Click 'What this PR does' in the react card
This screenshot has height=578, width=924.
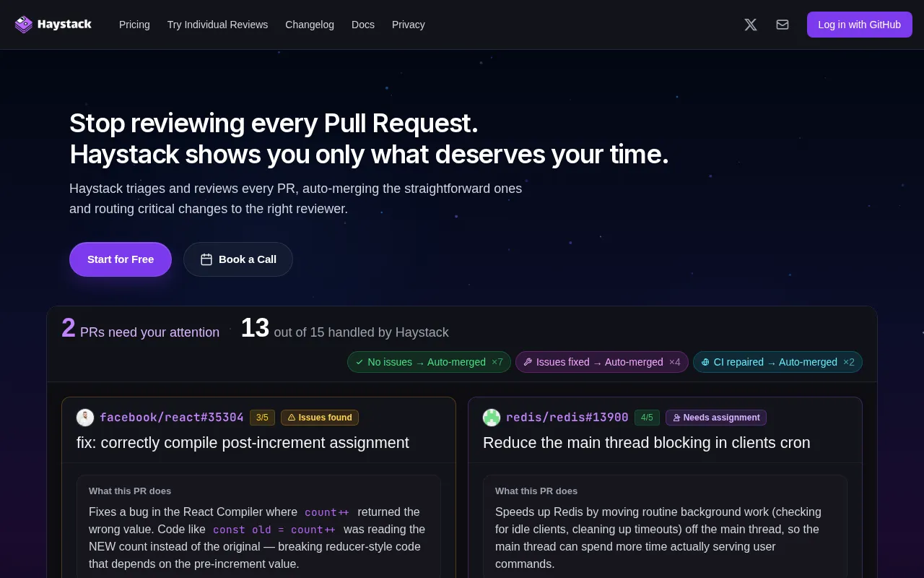(130, 491)
